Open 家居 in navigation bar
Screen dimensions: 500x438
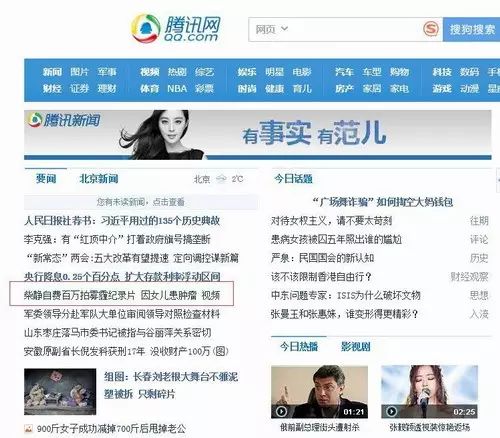tap(372, 89)
